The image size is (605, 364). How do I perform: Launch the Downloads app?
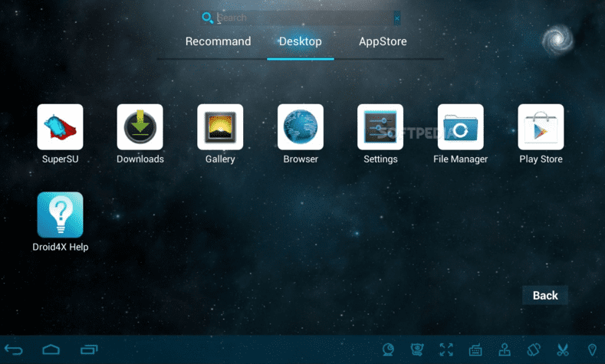tap(140, 127)
